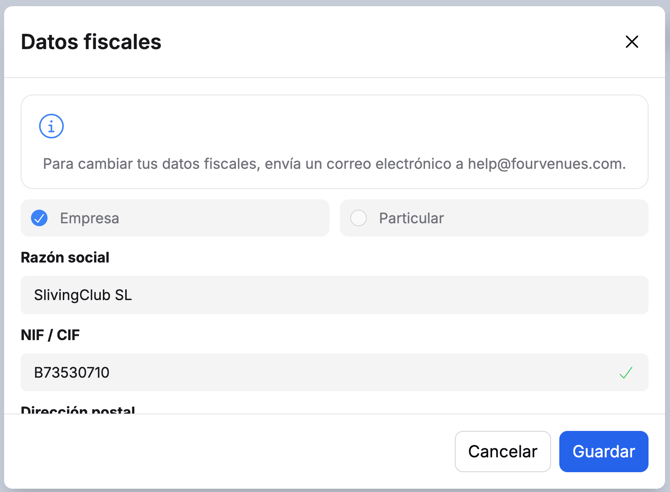
Task: Save changes with the Guardar button
Action: [603, 451]
